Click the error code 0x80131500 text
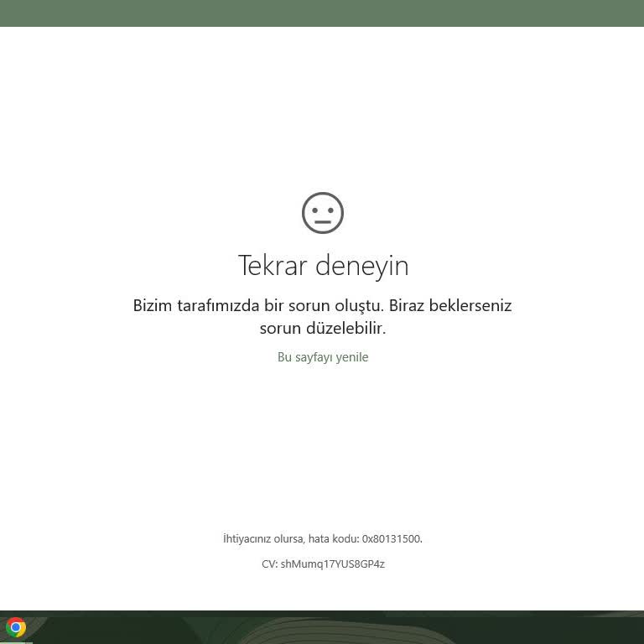This screenshot has width=644, height=644. click(392, 538)
